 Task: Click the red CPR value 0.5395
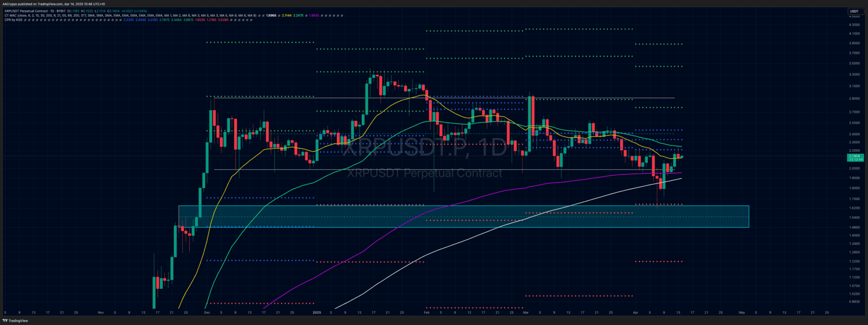(223, 20)
